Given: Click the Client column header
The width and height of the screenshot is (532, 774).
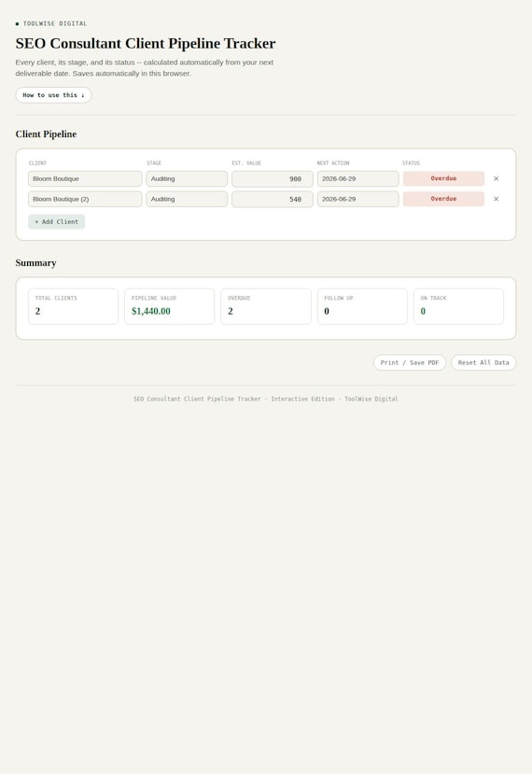Looking at the screenshot, I should [x=37, y=162].
